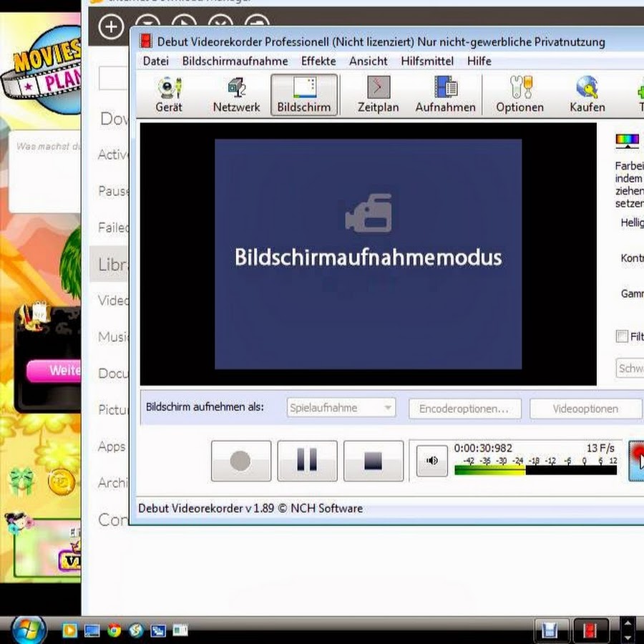Image resolution: width=644 pixels, height=644 pixels.
Task: Click the Encoderoptionen... button
Action: 465,409
